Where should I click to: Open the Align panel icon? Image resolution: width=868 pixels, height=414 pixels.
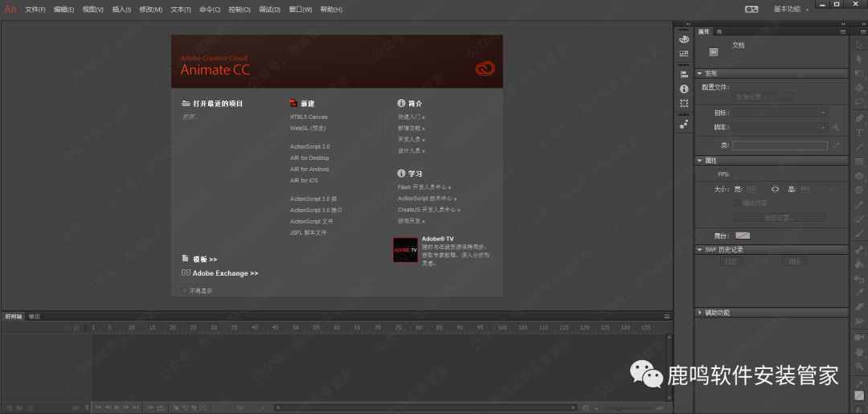(684, 73)
